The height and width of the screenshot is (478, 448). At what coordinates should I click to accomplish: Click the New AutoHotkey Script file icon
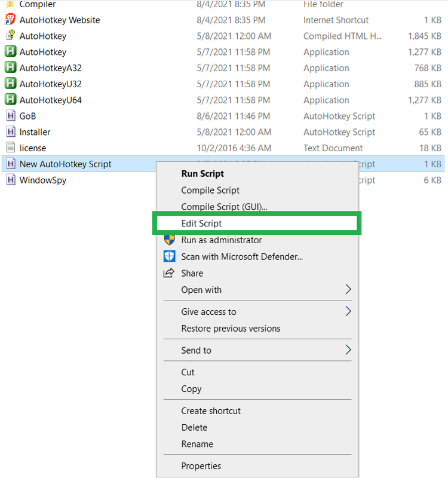coord(11,164)
